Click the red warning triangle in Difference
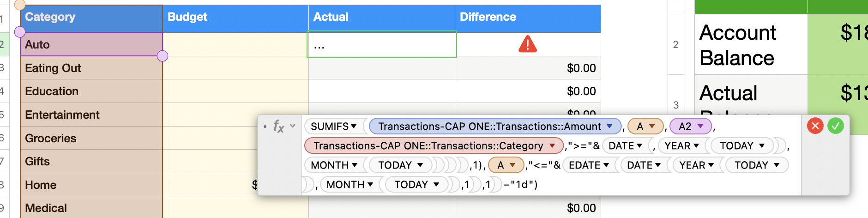868x218 pixels. [527, 44]
